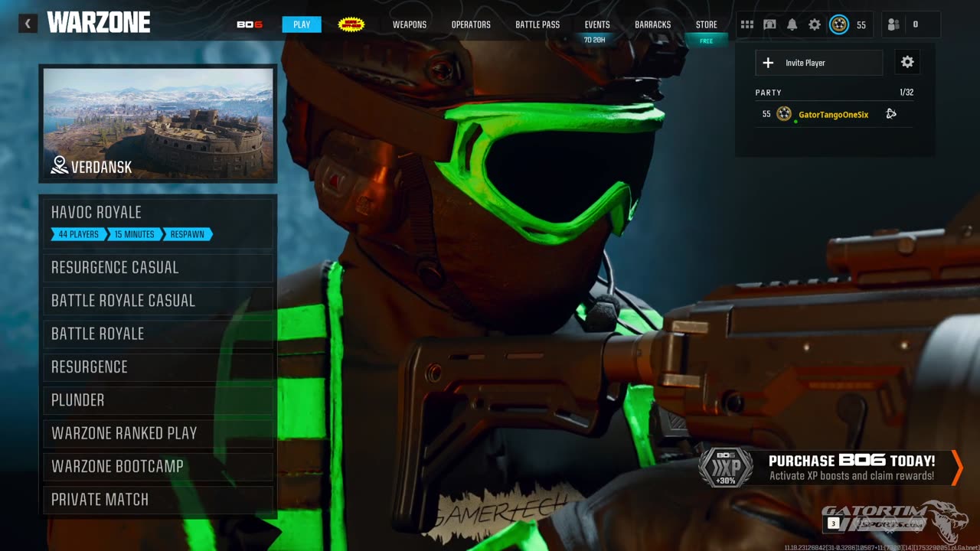The height and width of the screenshot is (551, 980).
Task: Open party settings gear
Action: click(x=907, y=62)
